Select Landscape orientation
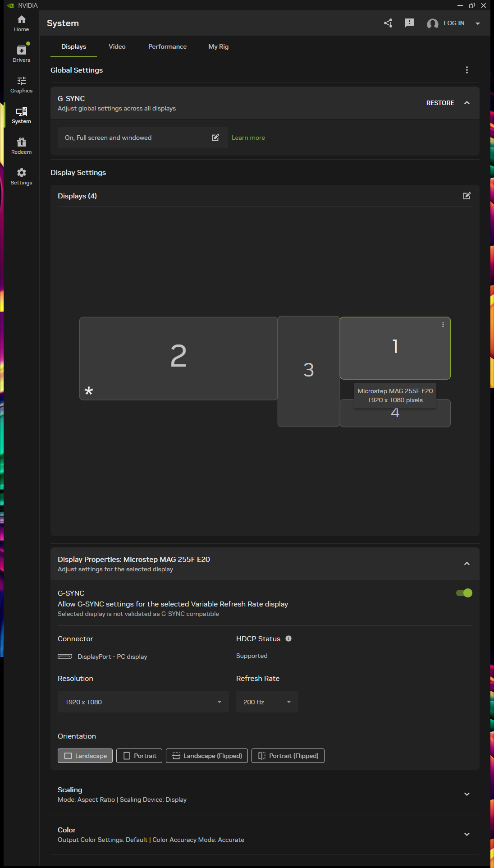This screenshot has width=494, height=868. [85, 756]
